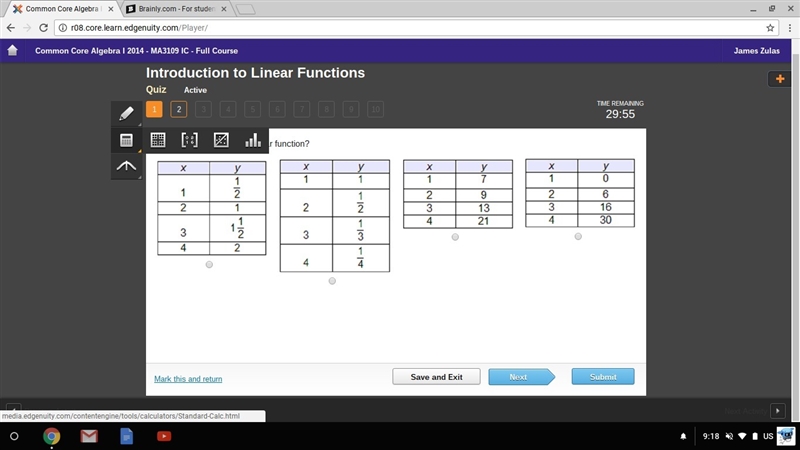Select fourth table answer 0, 6, 16, 30
800x450 pixels.
(578, 236)
